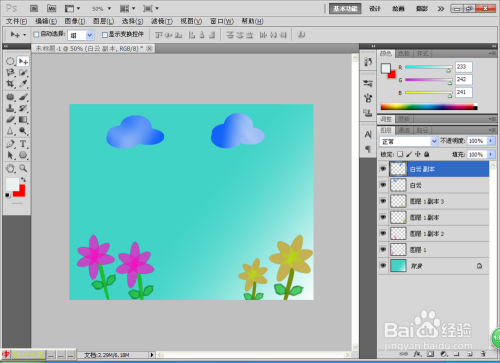Image resolution: width=500 pixels, height=363 pixels.
Task: Open the 文件(F) menu
Action: coord(16,21)
